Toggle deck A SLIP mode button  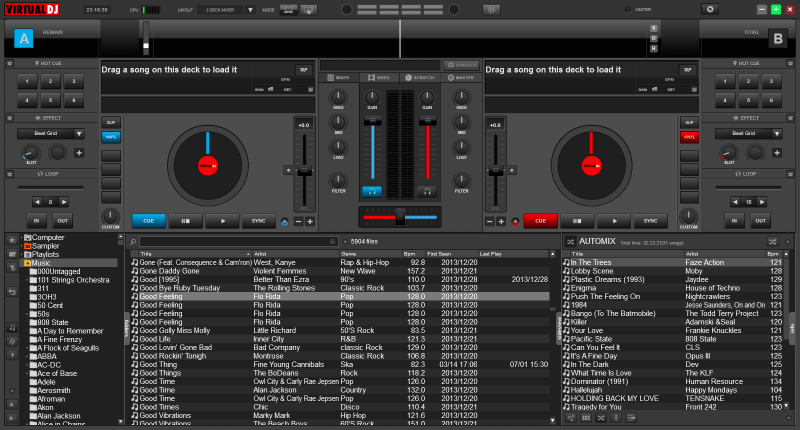click(111, 122)
